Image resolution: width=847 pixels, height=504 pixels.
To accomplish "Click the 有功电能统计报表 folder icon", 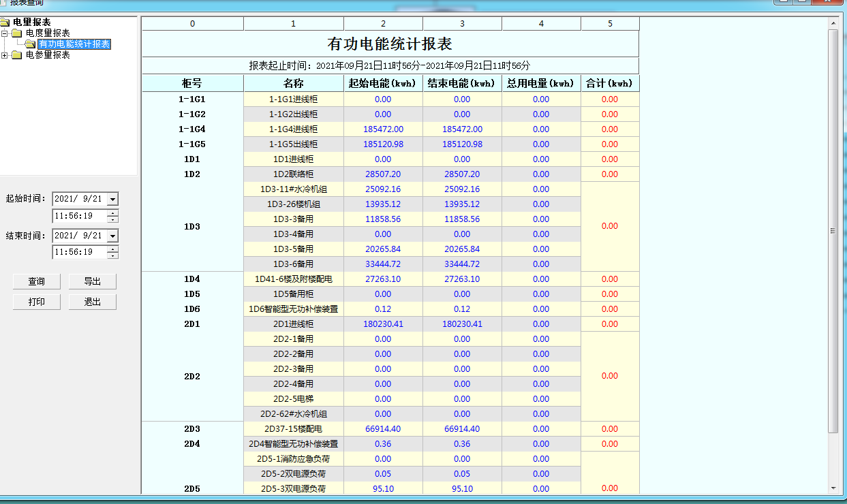I will coord(30,44).
